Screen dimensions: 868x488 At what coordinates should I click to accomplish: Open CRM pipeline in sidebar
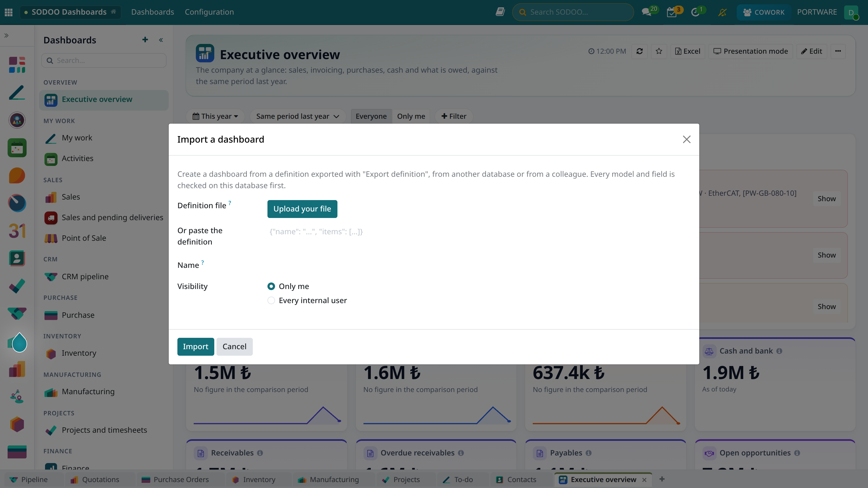click(104, 277)
